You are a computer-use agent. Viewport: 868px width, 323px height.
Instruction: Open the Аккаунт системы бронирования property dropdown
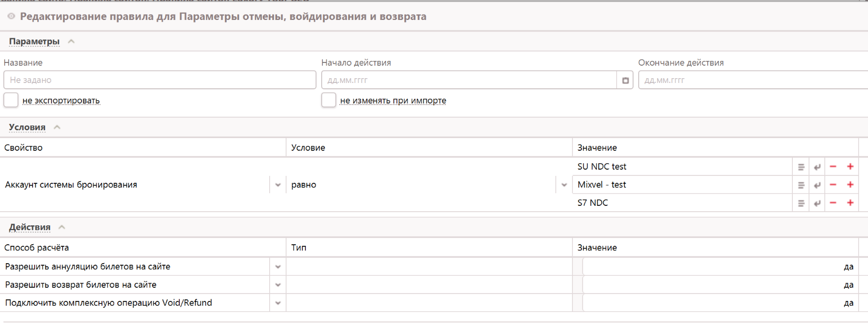pos(278,185)
